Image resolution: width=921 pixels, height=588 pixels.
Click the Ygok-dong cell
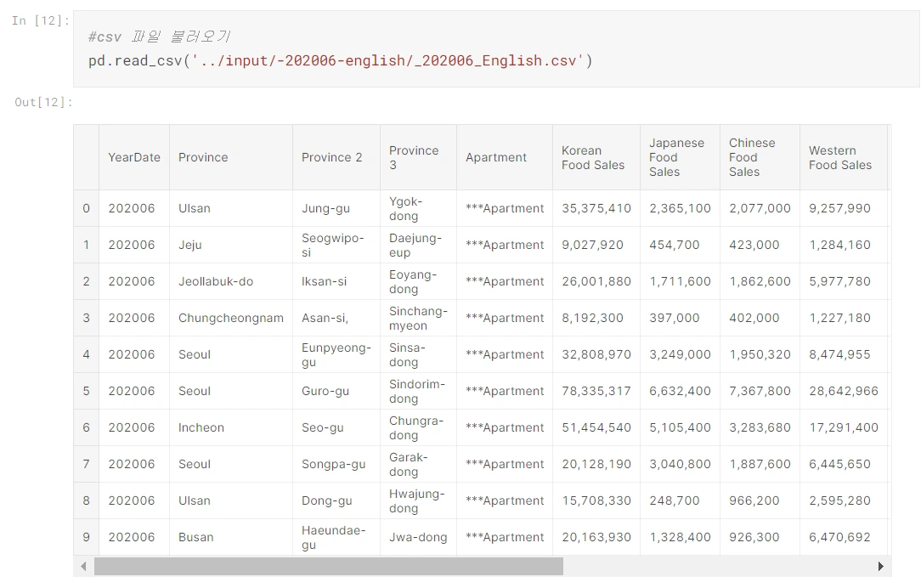click(418, 208)
